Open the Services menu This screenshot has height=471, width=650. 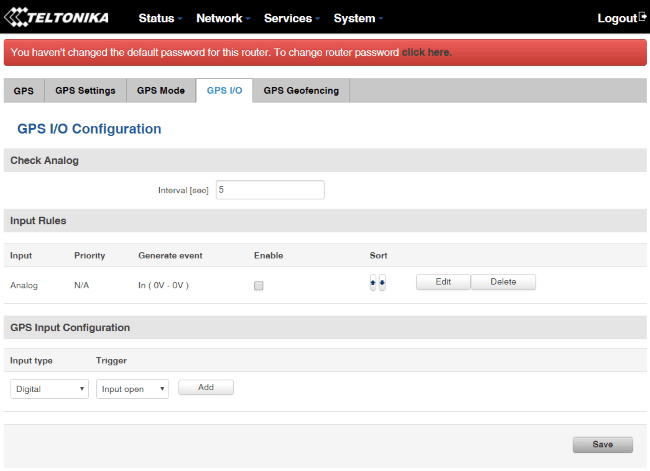click(292, 18)
